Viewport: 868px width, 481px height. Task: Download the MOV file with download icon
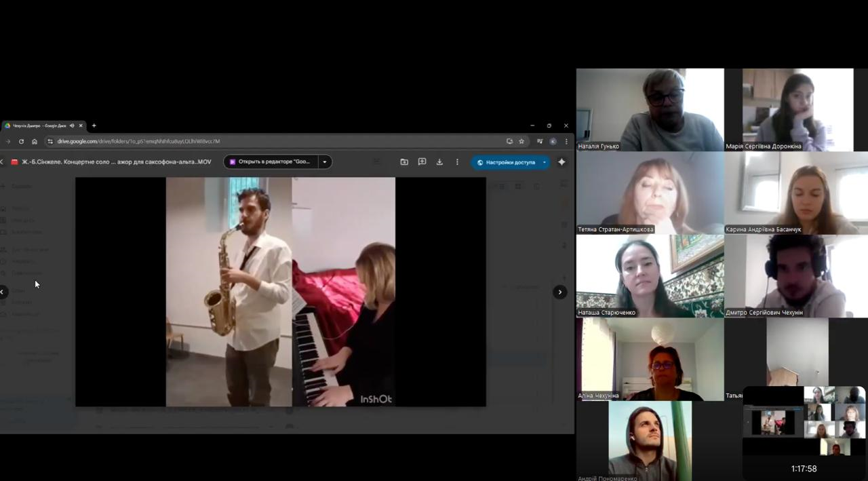click(439, 162)
